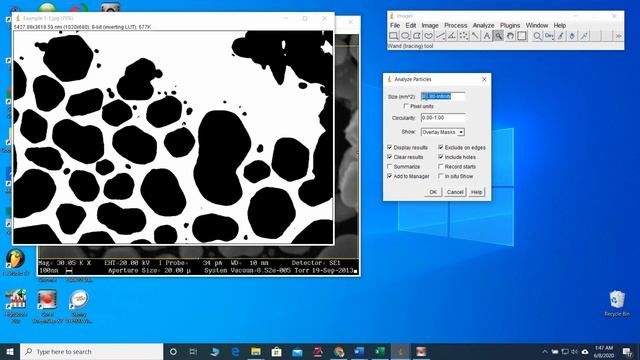Click Cancel in Analyze Particles dialog
Screen dimensions: 640x360
coord(455,192)
